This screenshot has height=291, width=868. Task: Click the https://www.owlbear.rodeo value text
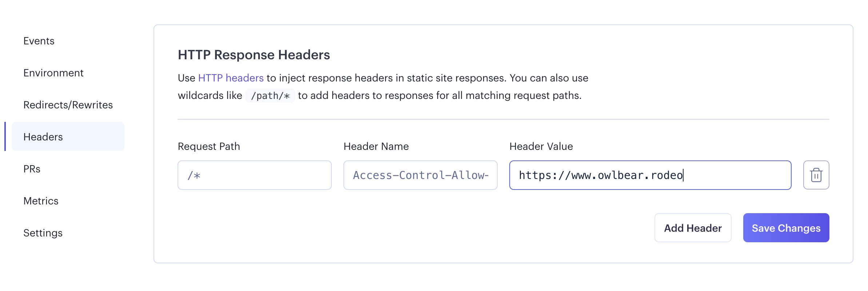click(x=602, y=175)
